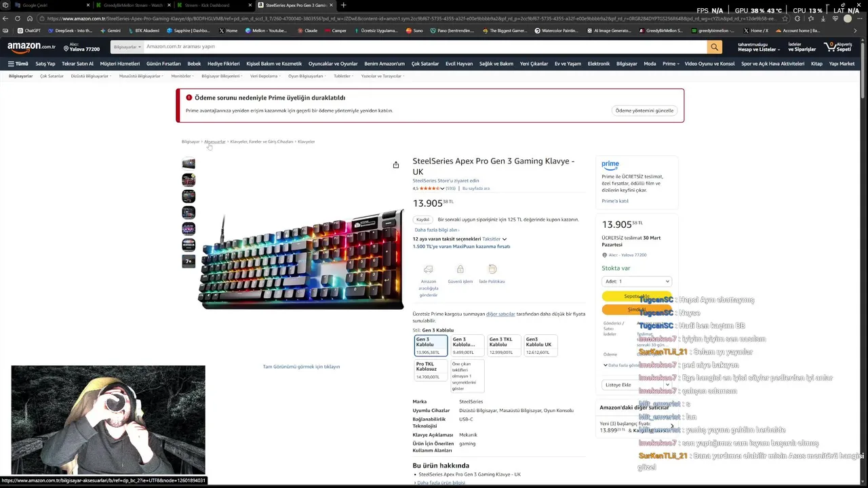Click Daha fazla bilgi alın link
The width and height of the screenshot is (868, 488).
click(437, 230)
